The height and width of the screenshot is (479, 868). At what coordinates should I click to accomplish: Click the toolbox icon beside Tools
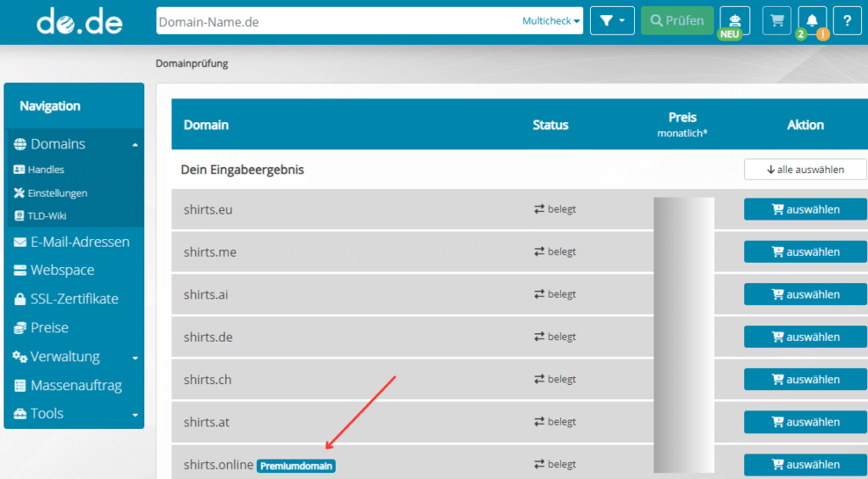pos(20,414)
